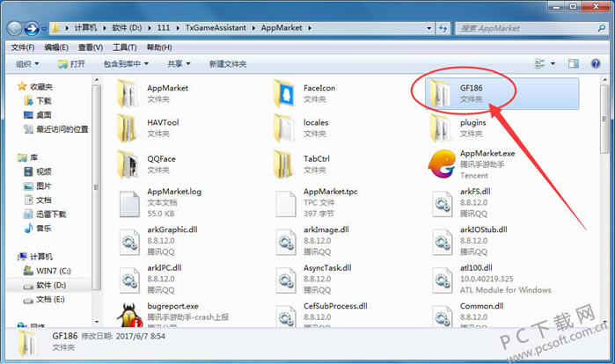The height and width of the screenshot is (364, 615).
Task: Open the 组织 dropdown in toolbar
Action: click(x=27, y=64)
